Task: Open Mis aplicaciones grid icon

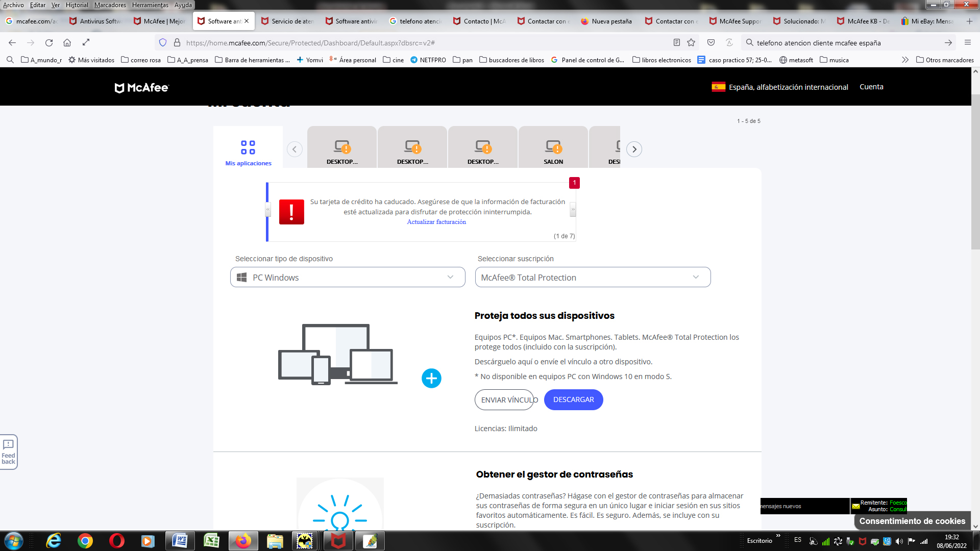Action: (x=248, y=147)
